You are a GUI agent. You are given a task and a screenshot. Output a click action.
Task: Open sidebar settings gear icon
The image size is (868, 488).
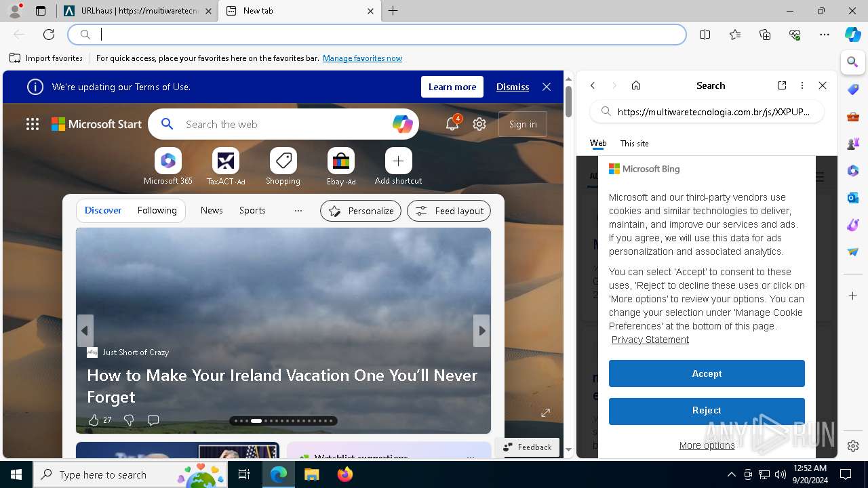(853, 446)
